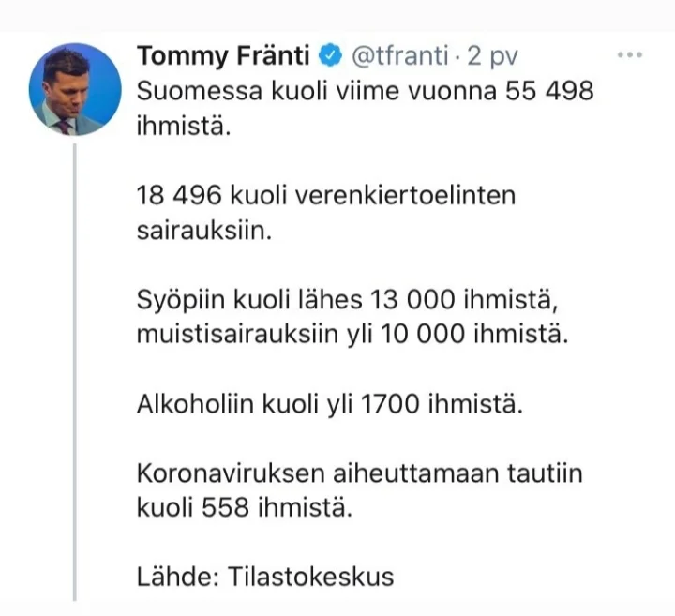Viewport: 675px width, 616px height.
Task: Click the figure '10 000' in the tweet
Action: (x=421, y=335)
